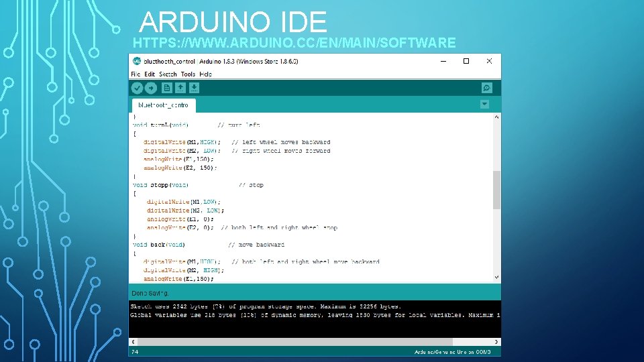644x362 pixels.
Task: Click the 'Arduino/Genuino Uno on COM3' status text
Action: click(x=452, y=352)
